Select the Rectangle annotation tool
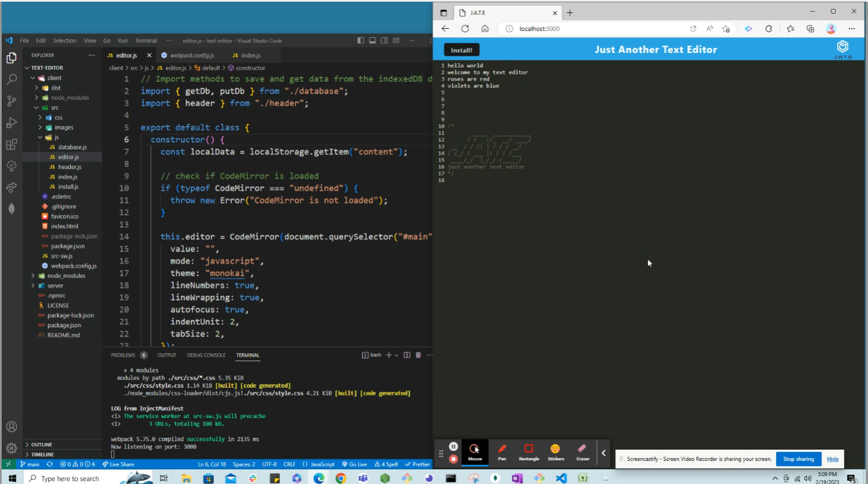The height and width of the screenshot is (484, 868). pyautogui.click(x=529, y=452)
